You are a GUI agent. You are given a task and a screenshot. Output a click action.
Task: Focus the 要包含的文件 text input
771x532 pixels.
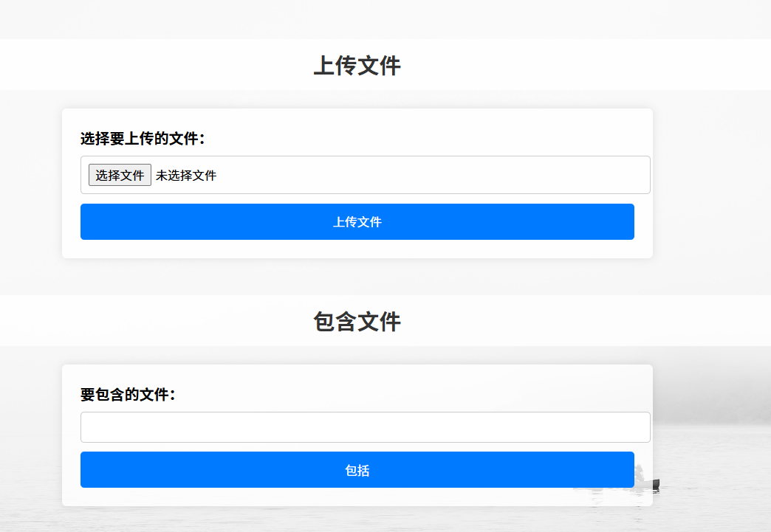point(365,427)
